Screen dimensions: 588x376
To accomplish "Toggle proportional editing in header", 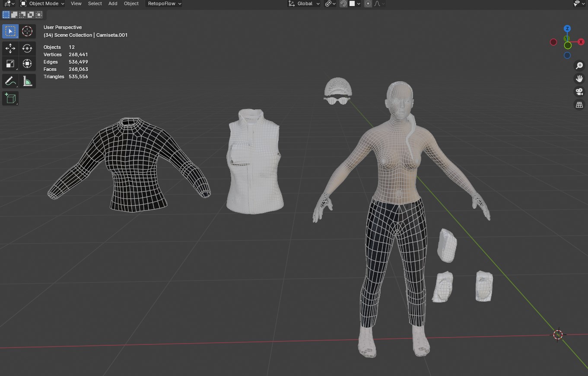I will [368, 3].
